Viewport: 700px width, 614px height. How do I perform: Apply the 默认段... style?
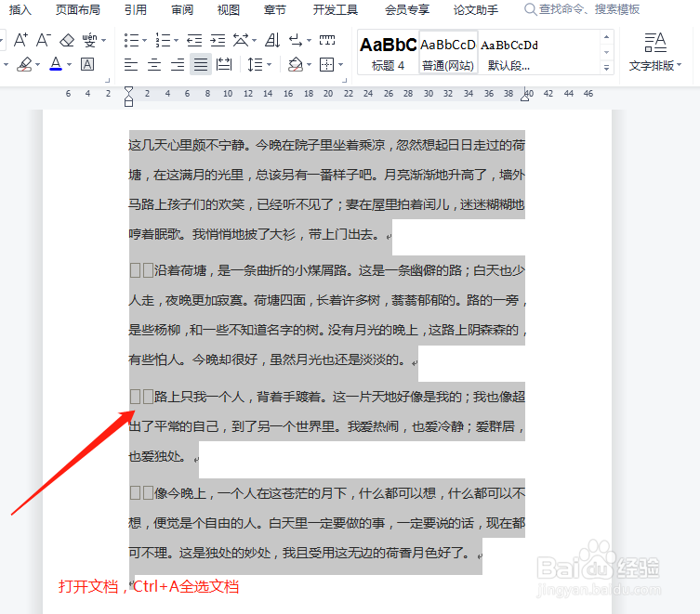[508, 53]
